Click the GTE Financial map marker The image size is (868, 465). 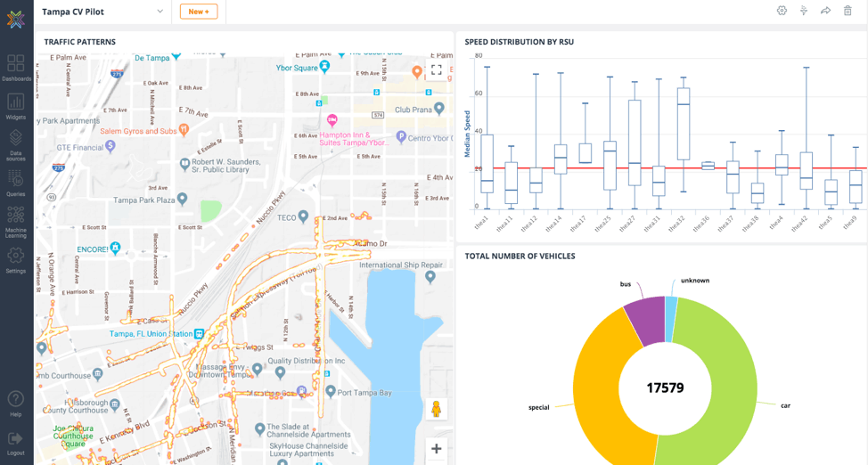111,145
